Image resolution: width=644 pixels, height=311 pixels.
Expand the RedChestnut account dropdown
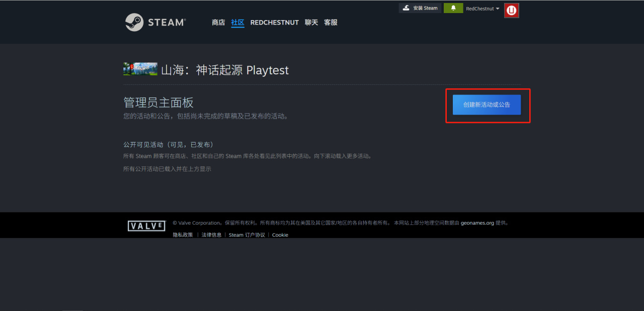pos(482,9)
